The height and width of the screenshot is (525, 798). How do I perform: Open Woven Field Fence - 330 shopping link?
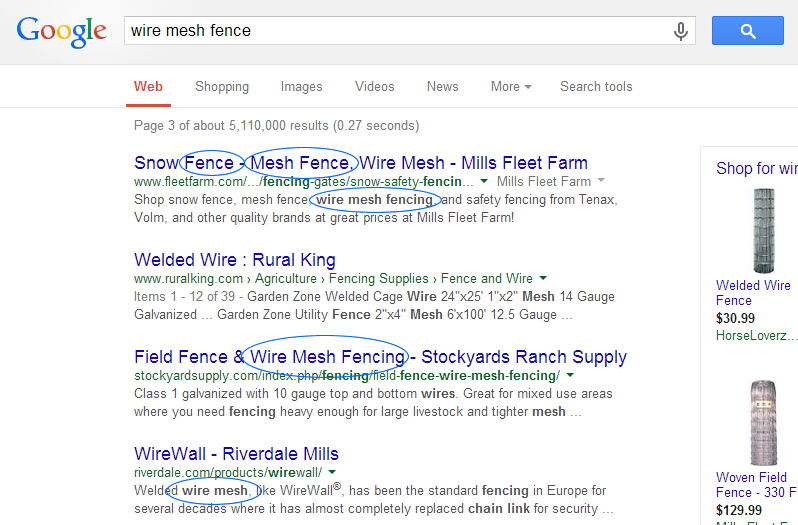tap(756, 485)
